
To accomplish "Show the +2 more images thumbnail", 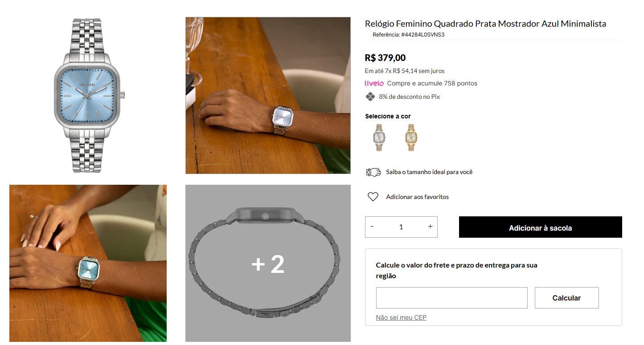I will 268,263.
